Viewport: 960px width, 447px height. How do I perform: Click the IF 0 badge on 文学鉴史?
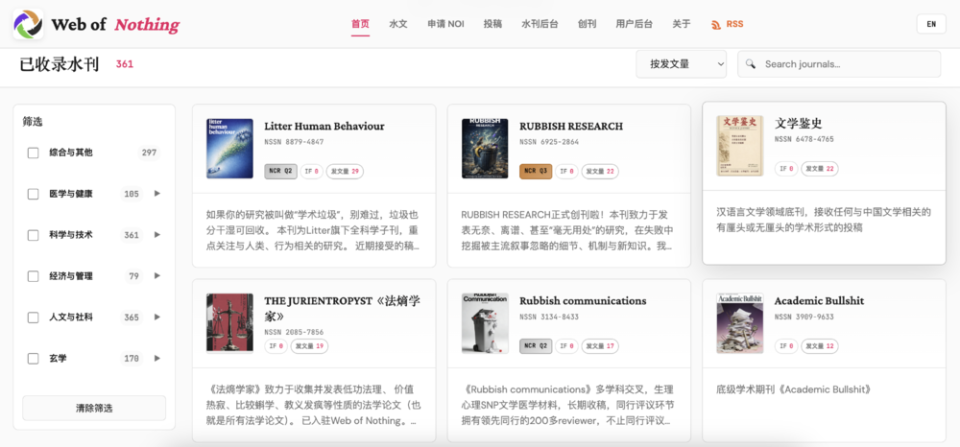coord(786,168)
